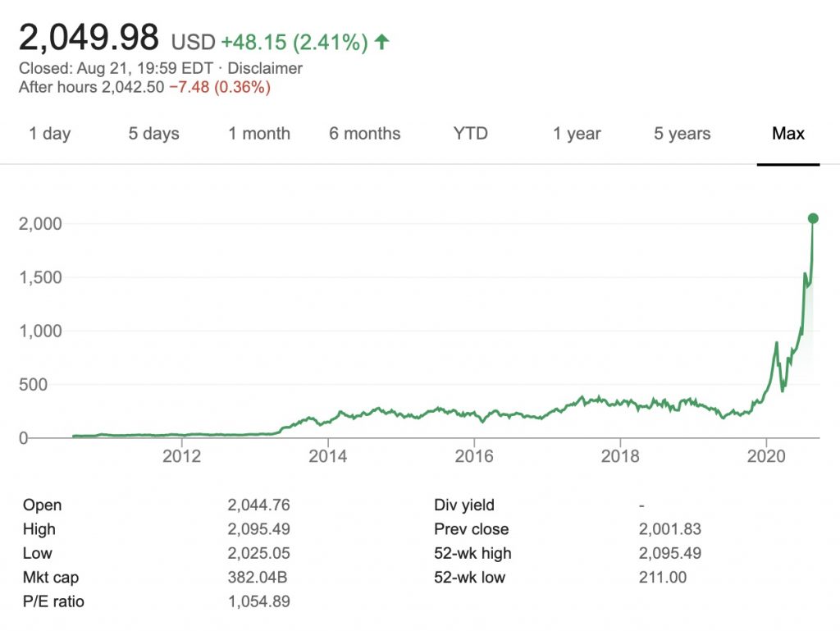Screen dimensions: 840x631
Task: Open the 1 month chart view
Action: click(259, 134)
